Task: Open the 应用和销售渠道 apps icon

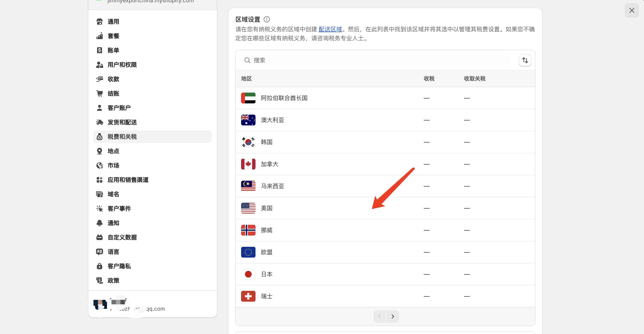Action: coord(100,180)
